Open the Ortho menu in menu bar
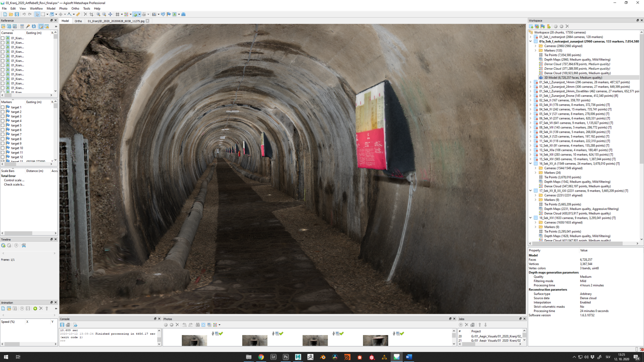The width and height of the screenshot is (644, 362). (x=75, y=8)
